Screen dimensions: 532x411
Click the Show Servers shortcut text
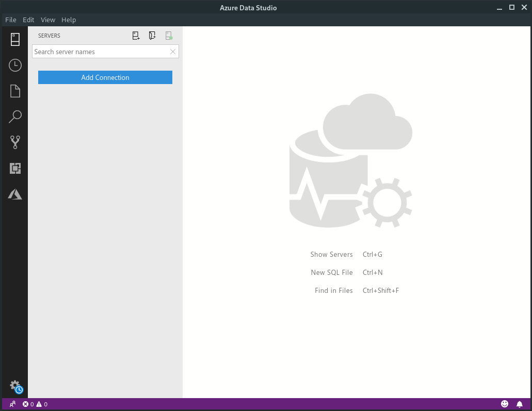click(x=331, y=254)
